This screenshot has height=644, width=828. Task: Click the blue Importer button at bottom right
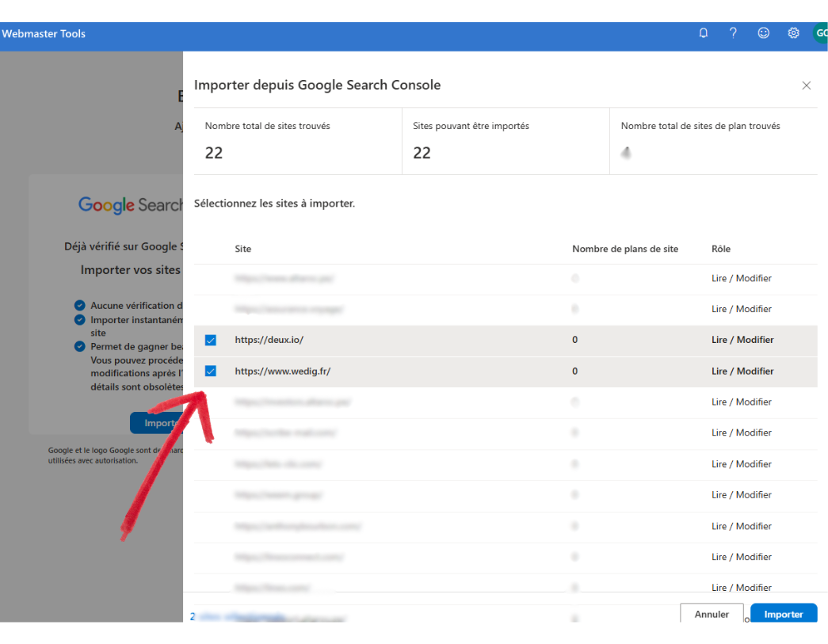point(783,614)
